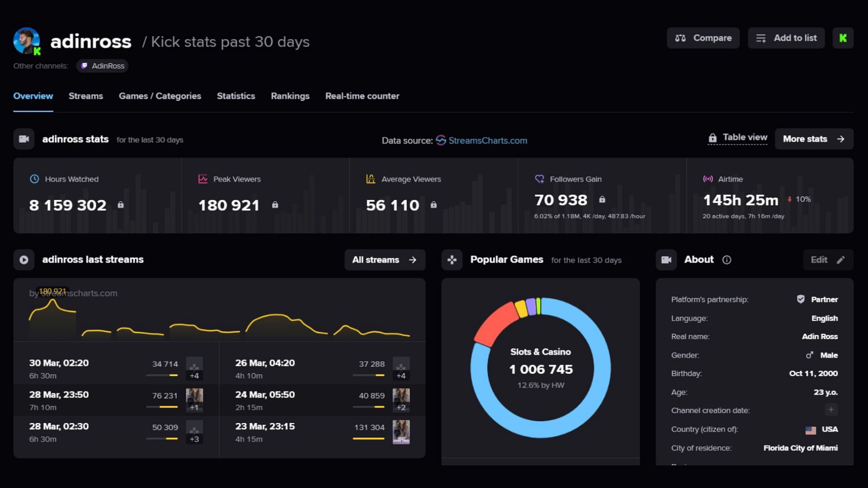This screenshot has width=868, height=488.
Task: Open the StreamsCharts.com link
Action: point(488,141)
